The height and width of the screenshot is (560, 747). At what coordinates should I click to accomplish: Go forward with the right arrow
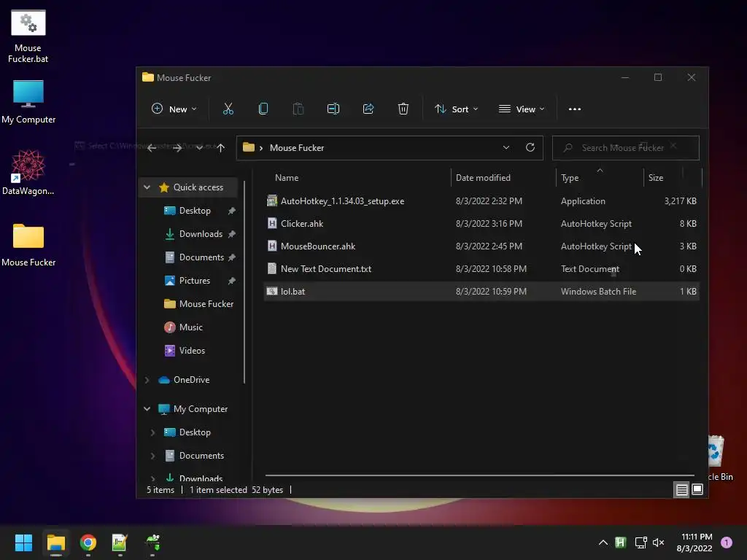click(177, 148)
